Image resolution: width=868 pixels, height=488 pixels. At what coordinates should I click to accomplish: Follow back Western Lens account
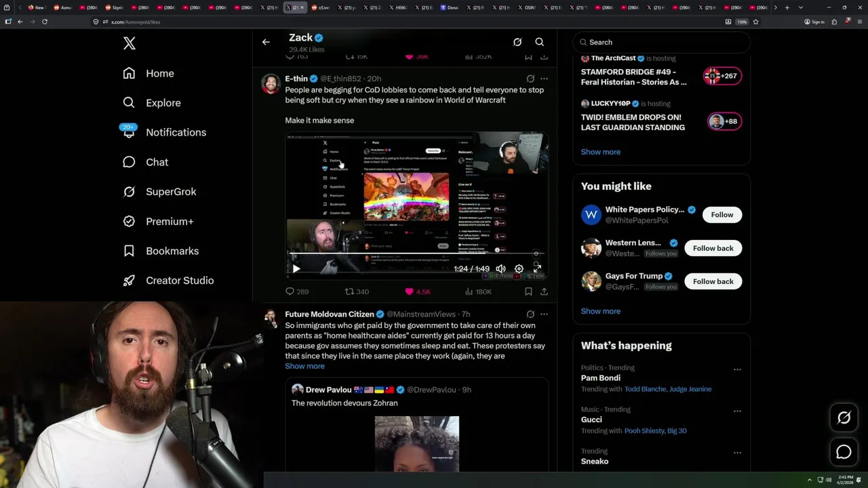click(x=713, y=248)
